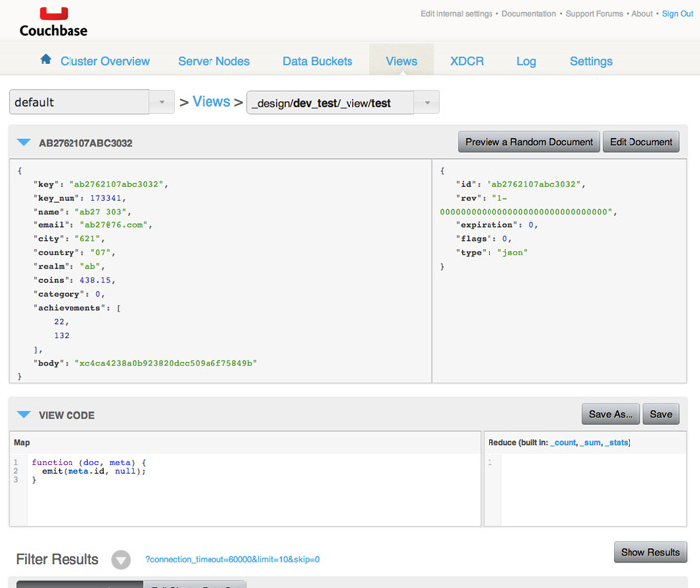The width and height of the screenshot is (700, 588).
Task: Open the Support Forums link
Action: click(x=594, y=14)
